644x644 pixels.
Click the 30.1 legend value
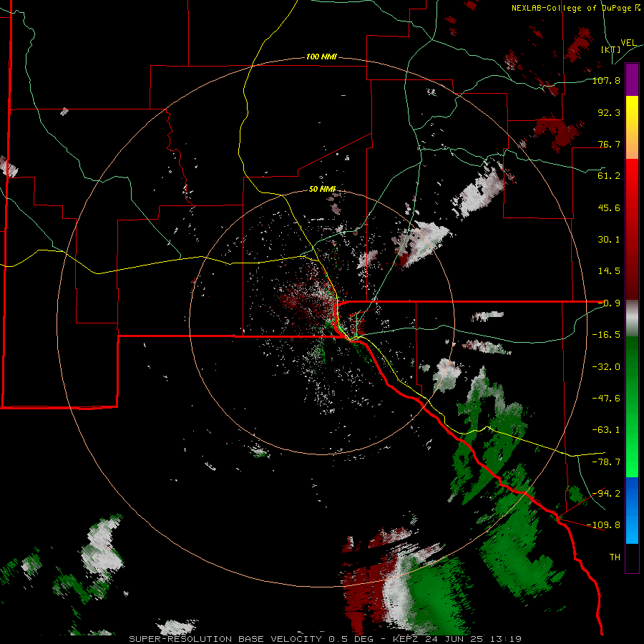pos(609,239)
